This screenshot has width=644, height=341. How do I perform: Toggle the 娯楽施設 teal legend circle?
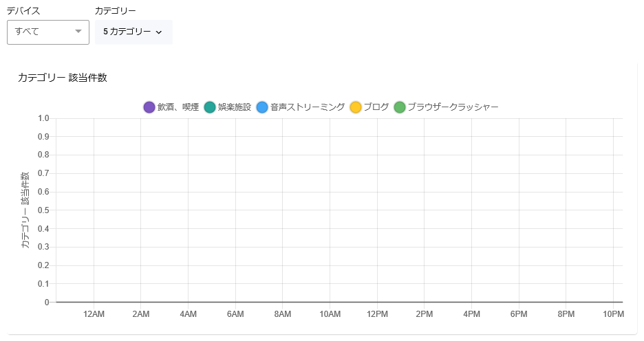(210, 107)
